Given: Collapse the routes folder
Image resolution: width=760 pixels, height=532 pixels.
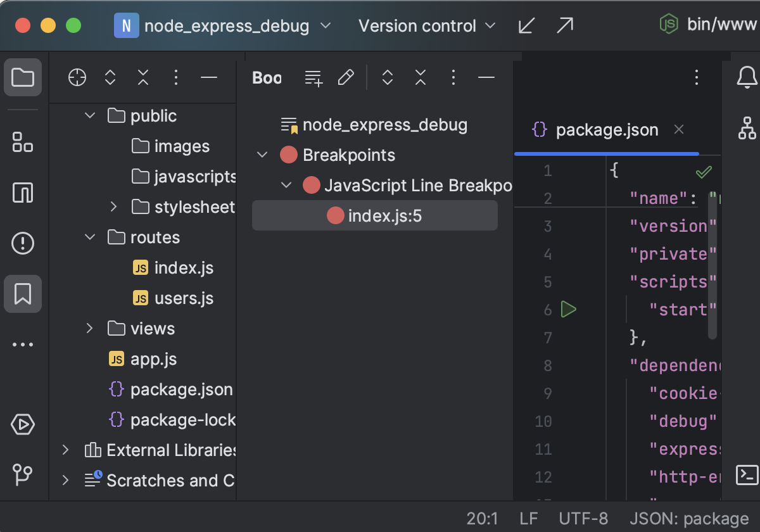Looking at the screenshot, I should click(89, 237).
